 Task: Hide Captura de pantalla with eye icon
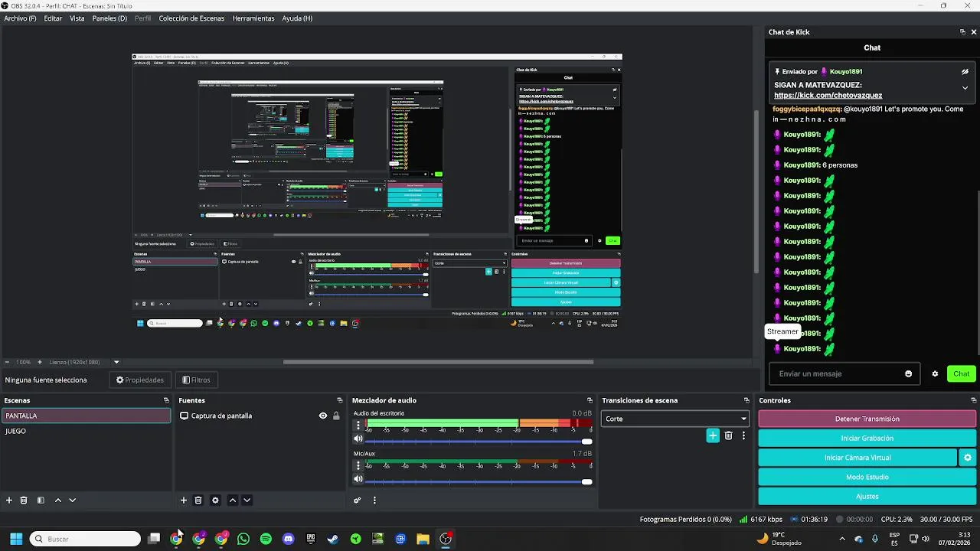323,416
